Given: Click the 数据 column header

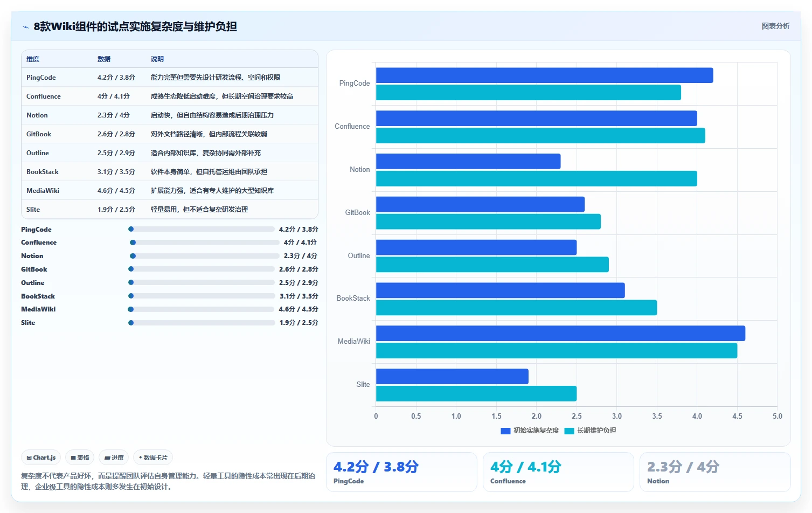Looking at the screenshot, I should tap(104, 59).
